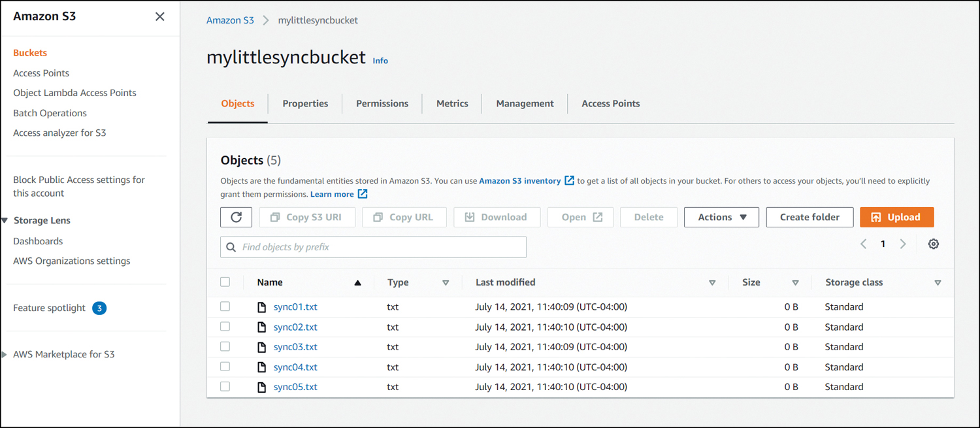
Task: Switch to the Objects tab
Action: 238,103
